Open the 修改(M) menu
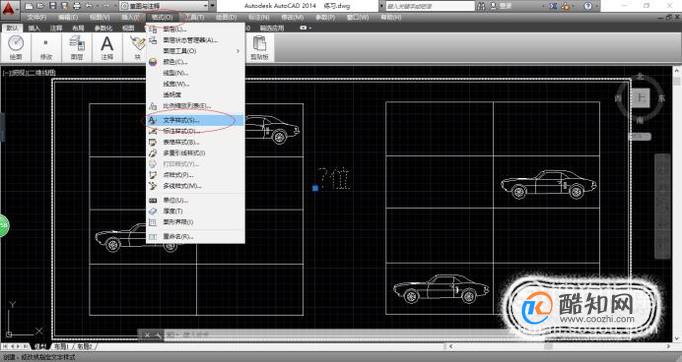The image size is (682, 362). (292, 17)
